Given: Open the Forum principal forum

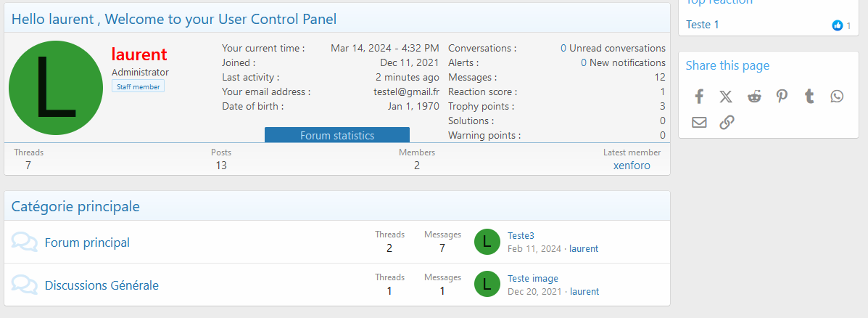Looking at the screenshot, I should (x=87, y=242).
